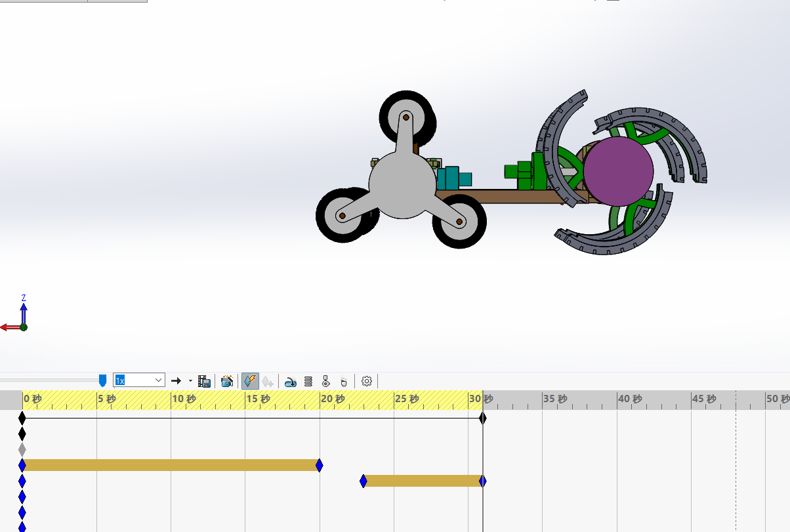Open the Animation Wizard
790x532 pixels.
[227, 380]
